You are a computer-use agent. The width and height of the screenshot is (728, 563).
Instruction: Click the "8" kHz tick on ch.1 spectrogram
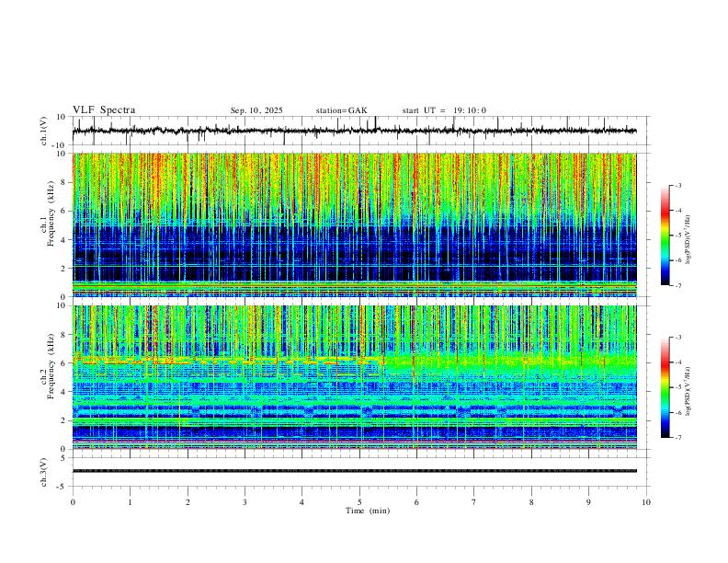pos(64,182)
